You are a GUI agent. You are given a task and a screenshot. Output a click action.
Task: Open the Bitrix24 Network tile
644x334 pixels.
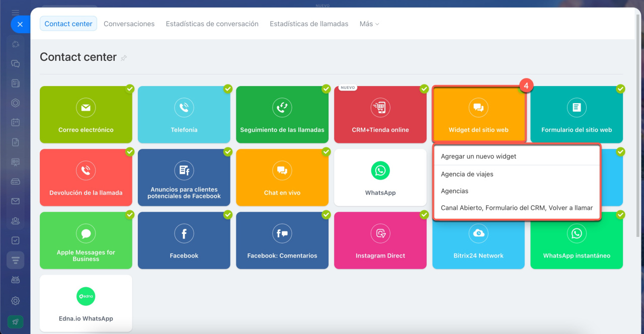[x=478, y=244]
